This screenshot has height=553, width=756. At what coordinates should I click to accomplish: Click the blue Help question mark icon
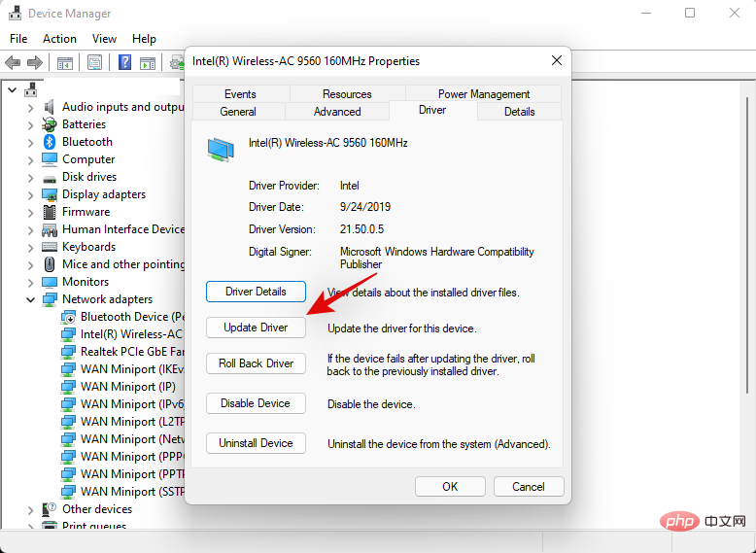click(124, 62)
